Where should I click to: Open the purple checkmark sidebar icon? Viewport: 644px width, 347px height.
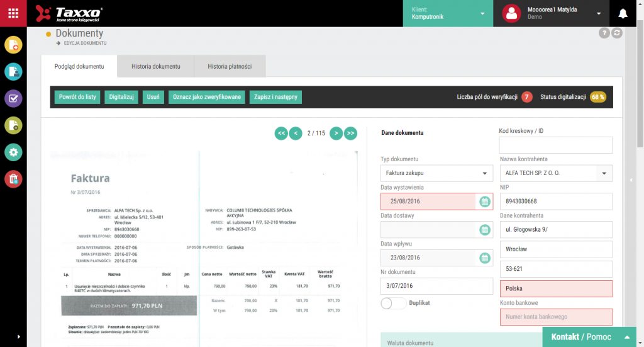click(x=13, y=99)
